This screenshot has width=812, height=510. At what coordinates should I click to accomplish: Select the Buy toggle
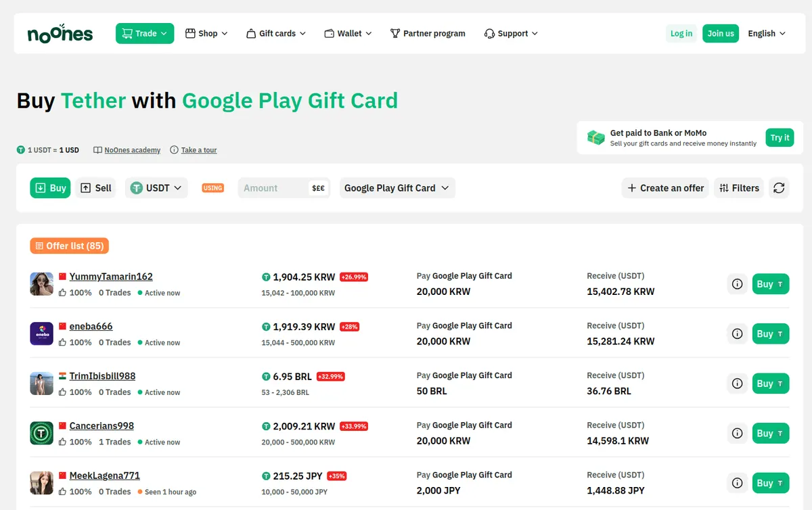tap(51, 188)
